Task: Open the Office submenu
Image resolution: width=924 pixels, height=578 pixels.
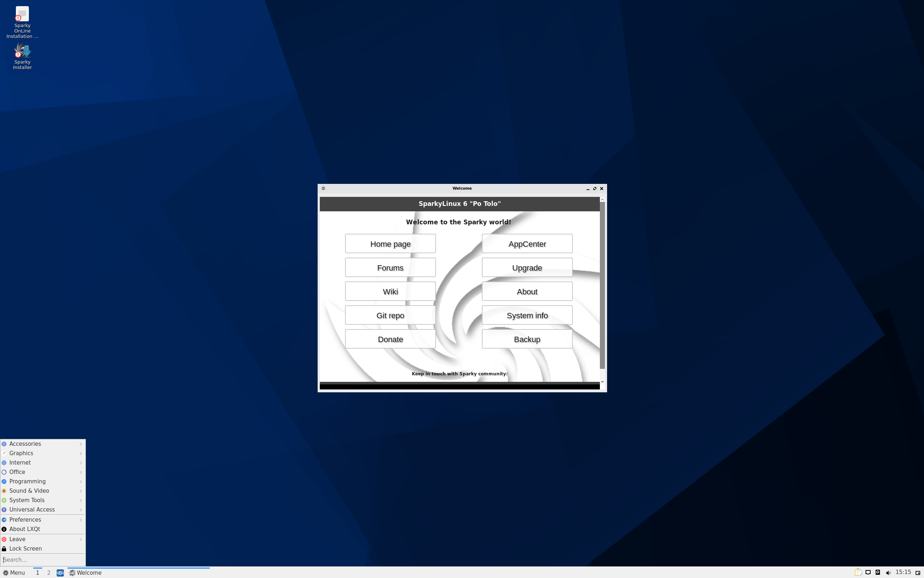Action: point(42,472)
